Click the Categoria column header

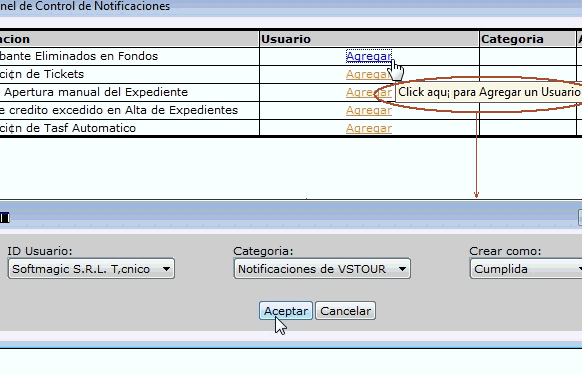pos(527,39)
